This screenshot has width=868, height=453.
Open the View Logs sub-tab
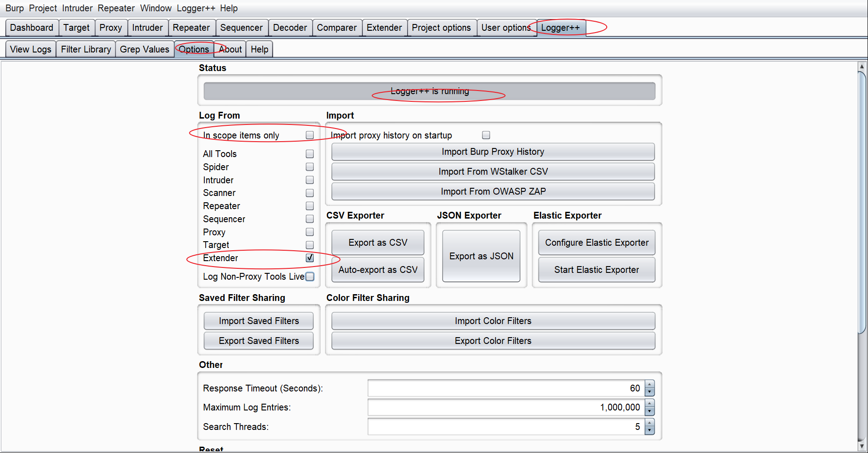point(31,49)
